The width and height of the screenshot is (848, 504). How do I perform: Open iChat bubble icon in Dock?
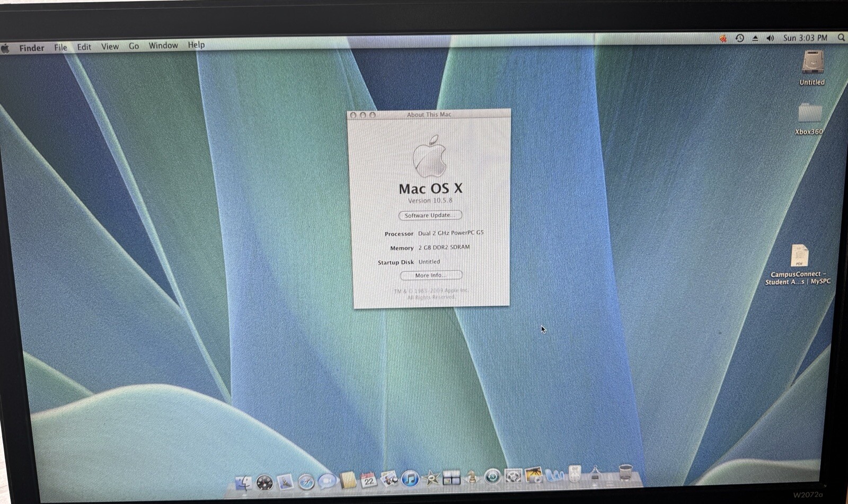(327, 481)
